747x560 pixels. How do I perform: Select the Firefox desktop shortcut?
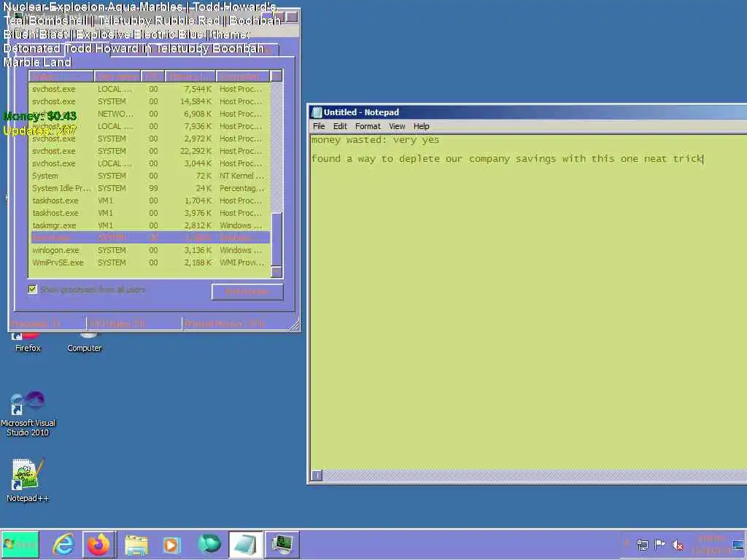click(28, 341)
